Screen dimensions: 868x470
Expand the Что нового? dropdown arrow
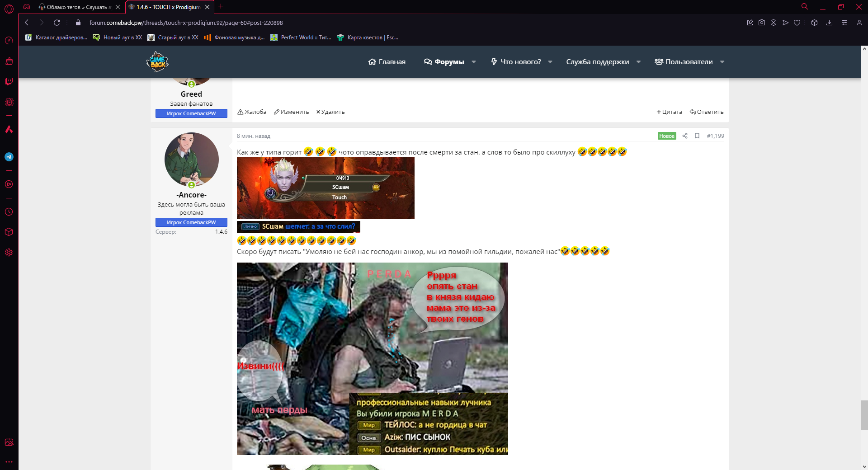[x=550, y=62]
